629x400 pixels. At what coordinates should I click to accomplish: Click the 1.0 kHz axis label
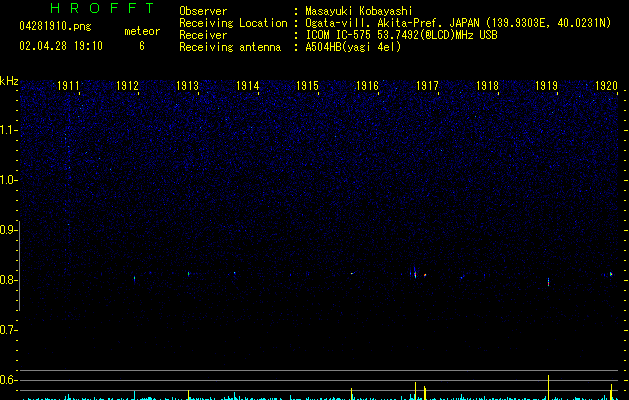[8, 180]
